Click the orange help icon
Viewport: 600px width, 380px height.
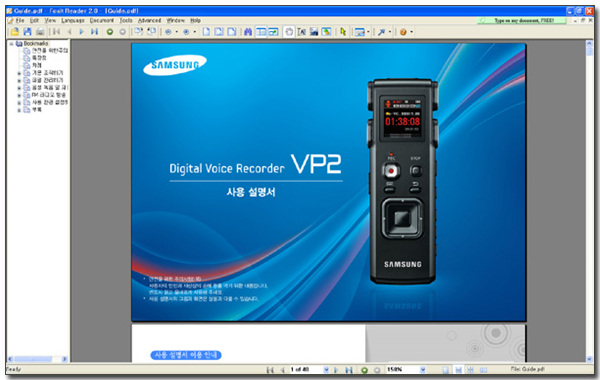403,32
